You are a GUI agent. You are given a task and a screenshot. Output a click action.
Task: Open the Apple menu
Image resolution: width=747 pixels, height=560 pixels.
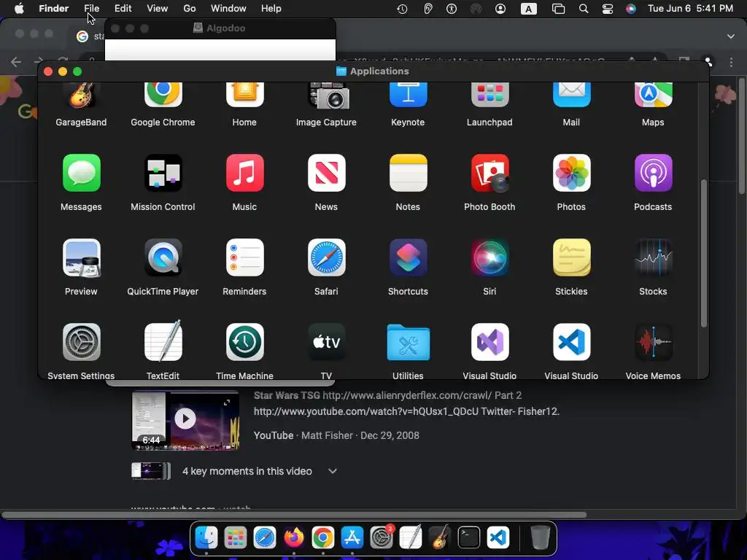tap(19, 8)
